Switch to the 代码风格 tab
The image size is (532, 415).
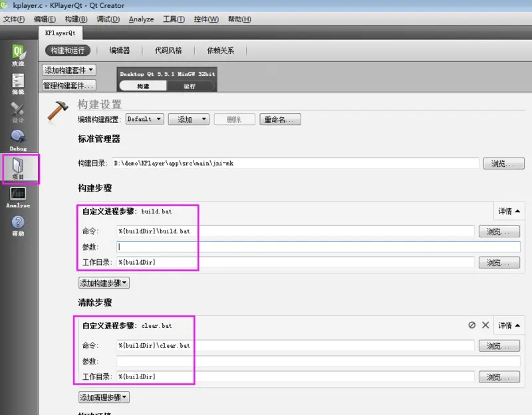(x=168, y=51)
